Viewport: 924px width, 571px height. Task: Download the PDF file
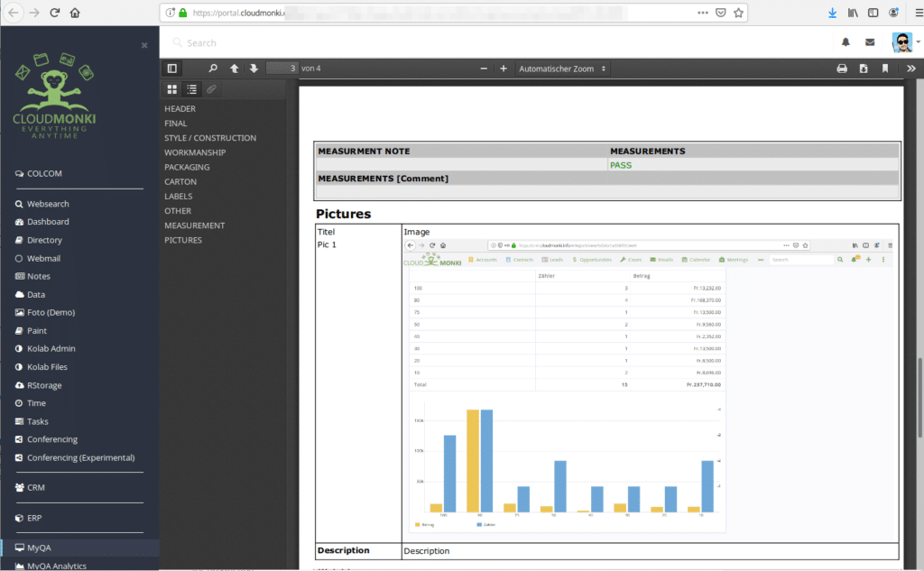[x=864, y=69]
